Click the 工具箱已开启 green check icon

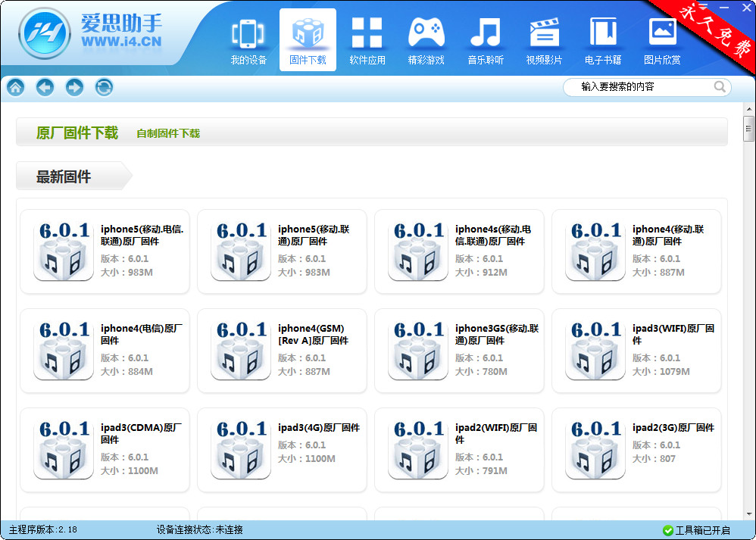668,530
